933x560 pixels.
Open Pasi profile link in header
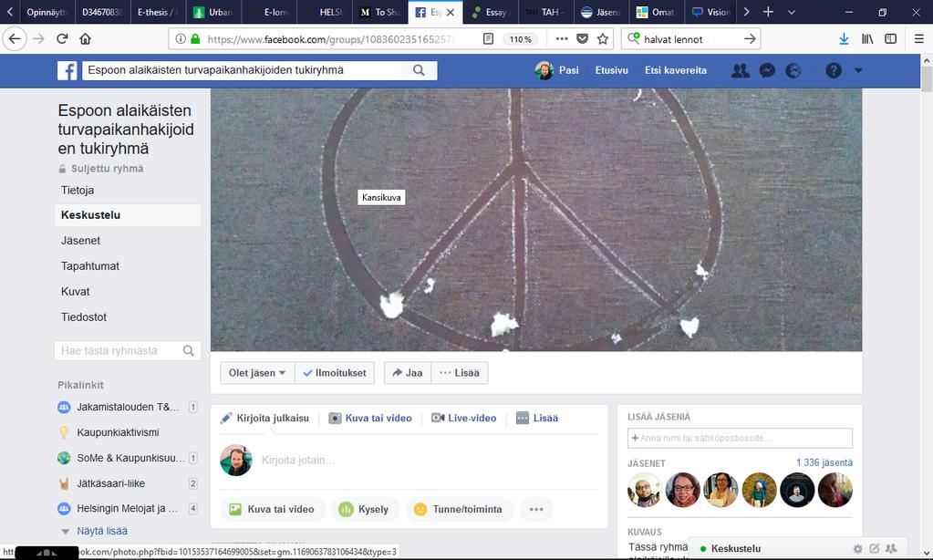pos(557,70)
